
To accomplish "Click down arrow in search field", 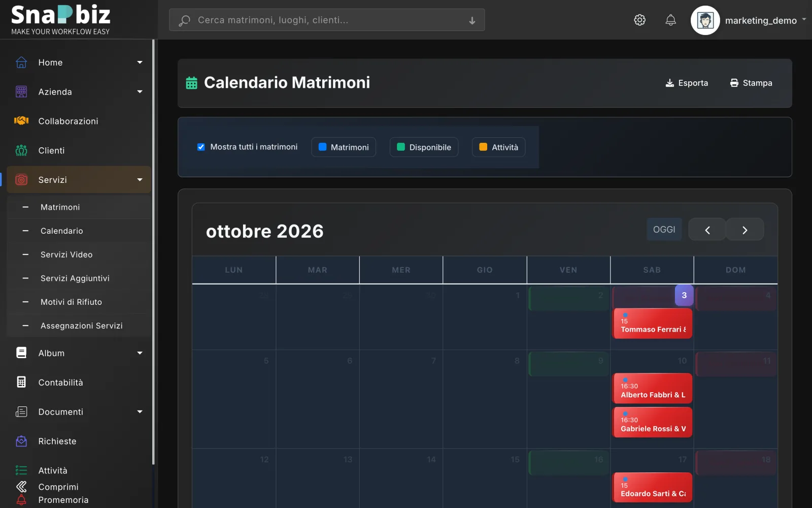I will [x=472, y=20].
